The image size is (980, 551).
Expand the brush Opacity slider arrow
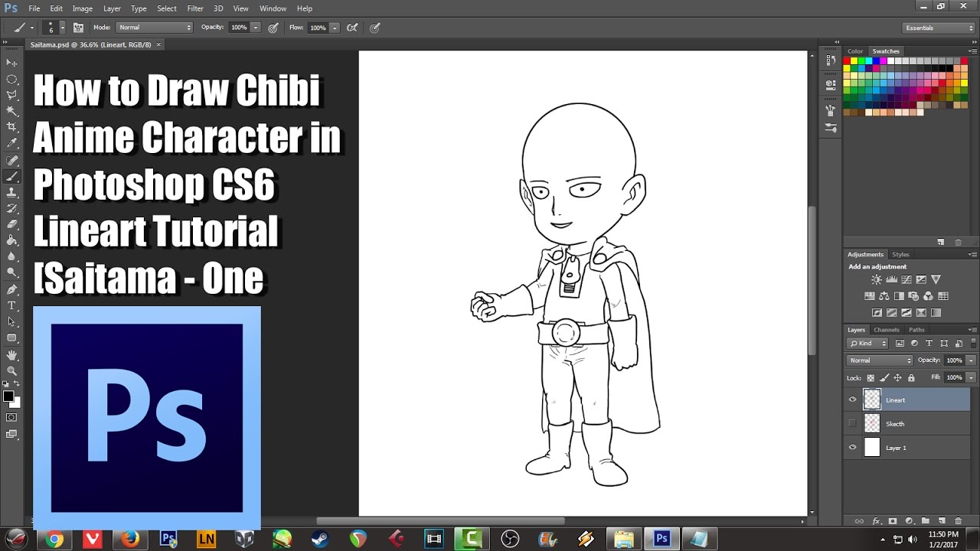tap(256, 28)
